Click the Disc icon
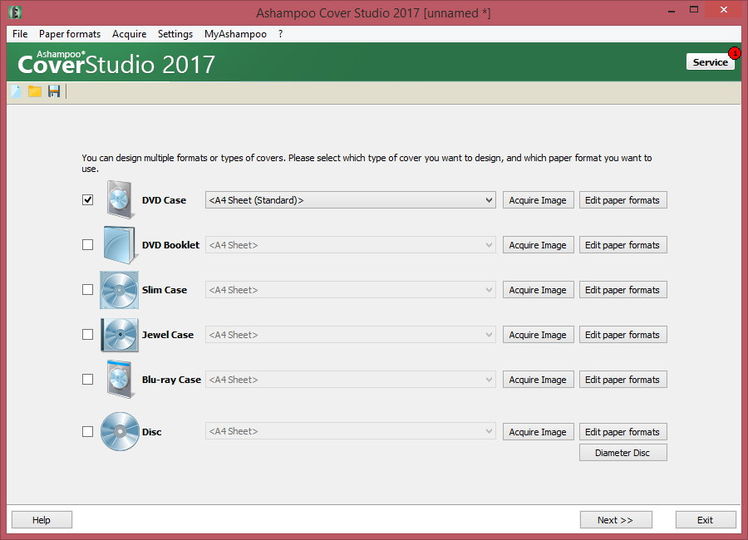This screenshot has width=748, height=540. point(120,432)
